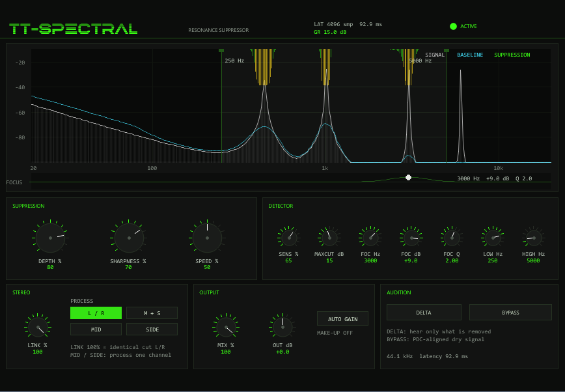The height and width of the screenshot is (392, 565).
Task: Click the MAXCUT dB knob
Action: (x=329, y=238)
